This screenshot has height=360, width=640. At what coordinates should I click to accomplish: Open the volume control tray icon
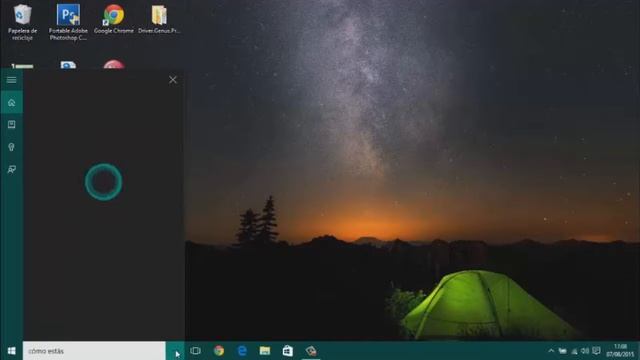(x=585, y=351)
